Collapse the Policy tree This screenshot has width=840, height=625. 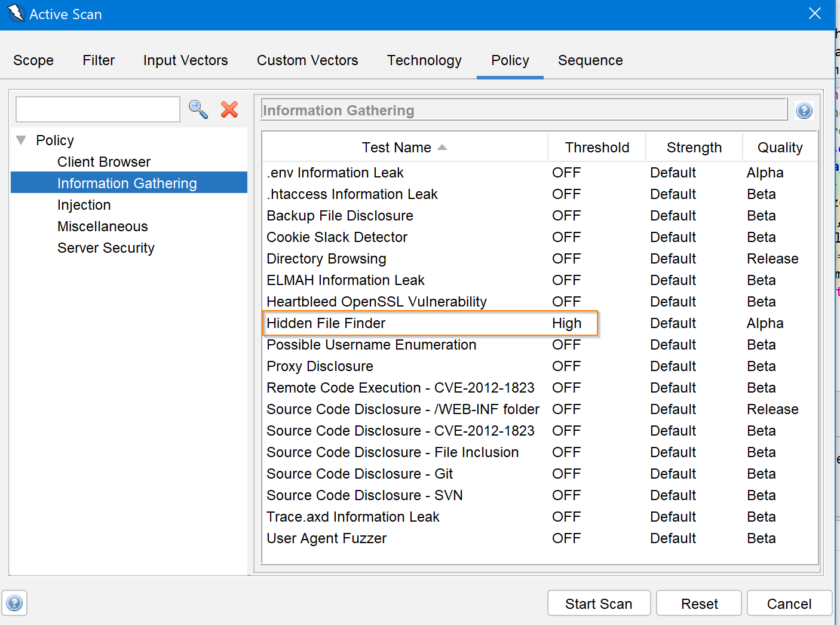tap(21, 139)
